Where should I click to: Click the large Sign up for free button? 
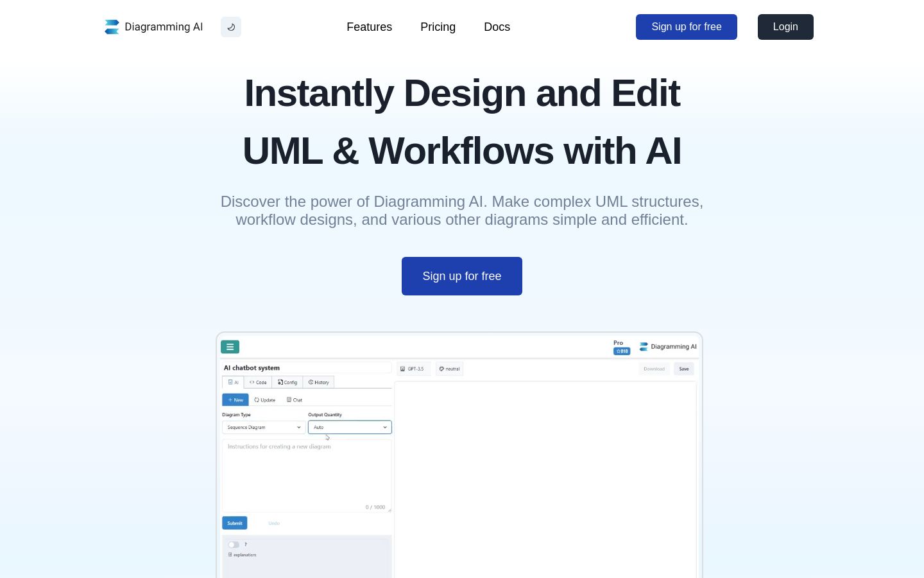462,276
